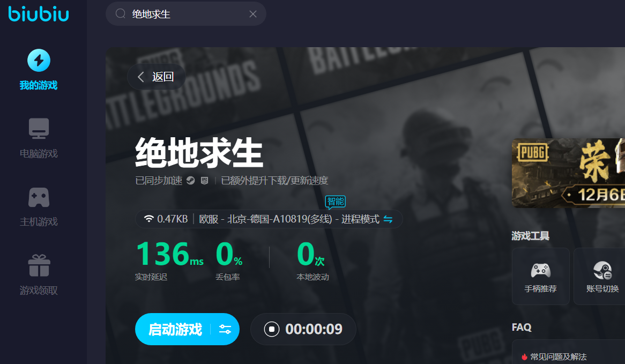Open the 手柄推荐 game tool
Image resolution: width=625 pixels, height=364 pixels.
(540, 276)
